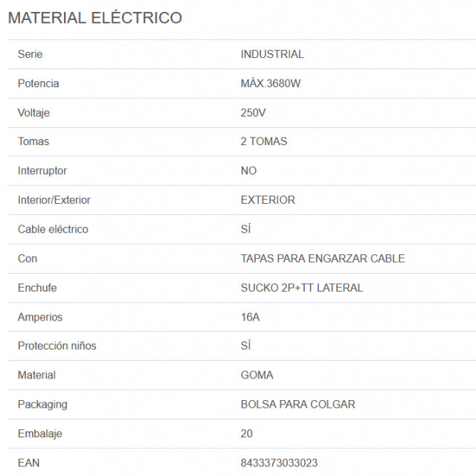
Task: Click the INDUSTRIAL series value
Action: tap(272, 54)
